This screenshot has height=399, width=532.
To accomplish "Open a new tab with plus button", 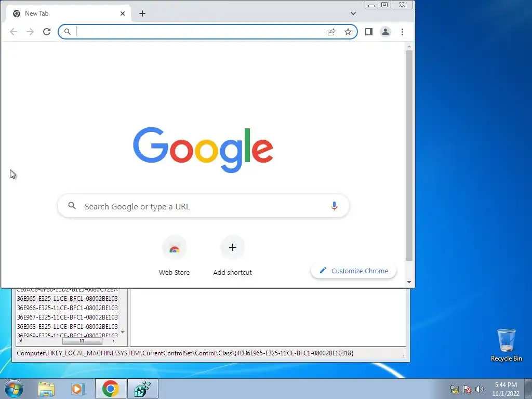I will tap(142, 14).
